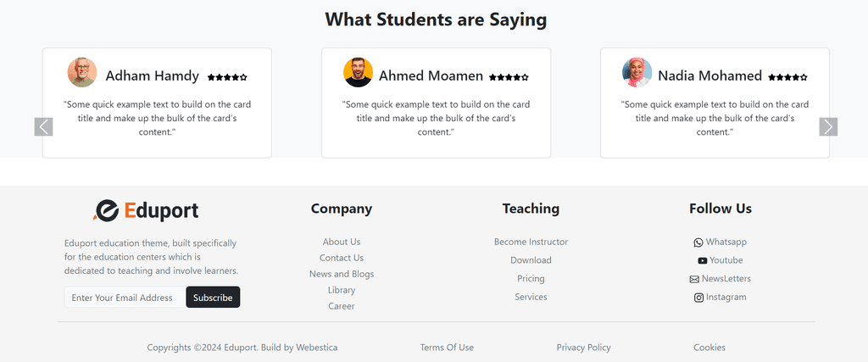Click the Enter Your Email Address field
868x362 pixels.
[x=125, y=298]
